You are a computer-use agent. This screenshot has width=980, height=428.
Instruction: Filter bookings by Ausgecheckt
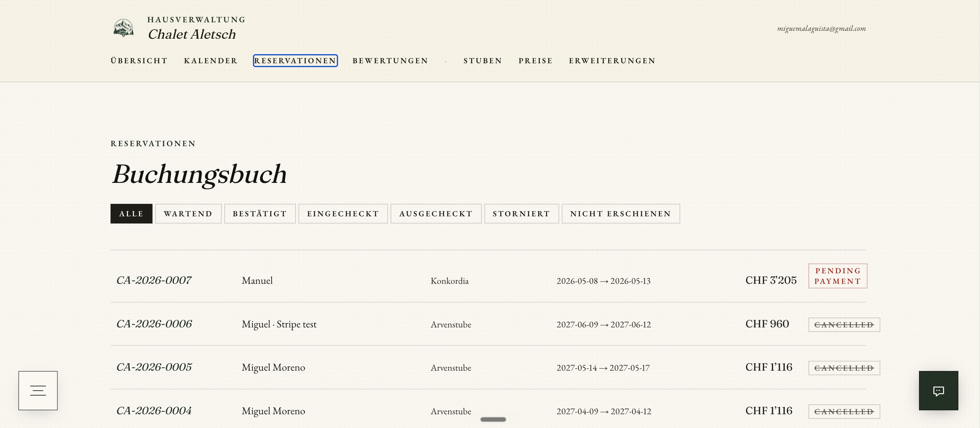pos(436,214)
